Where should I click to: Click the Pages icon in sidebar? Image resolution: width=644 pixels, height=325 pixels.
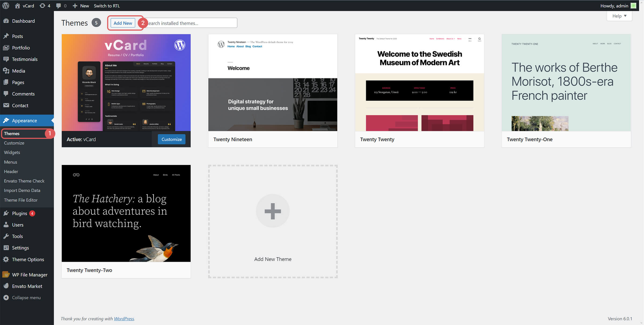(x=6, y=82)
